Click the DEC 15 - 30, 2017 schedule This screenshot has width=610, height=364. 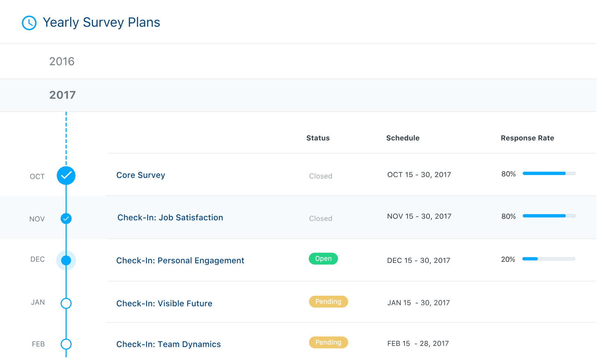pyautogui.click(x=419, y=260)
